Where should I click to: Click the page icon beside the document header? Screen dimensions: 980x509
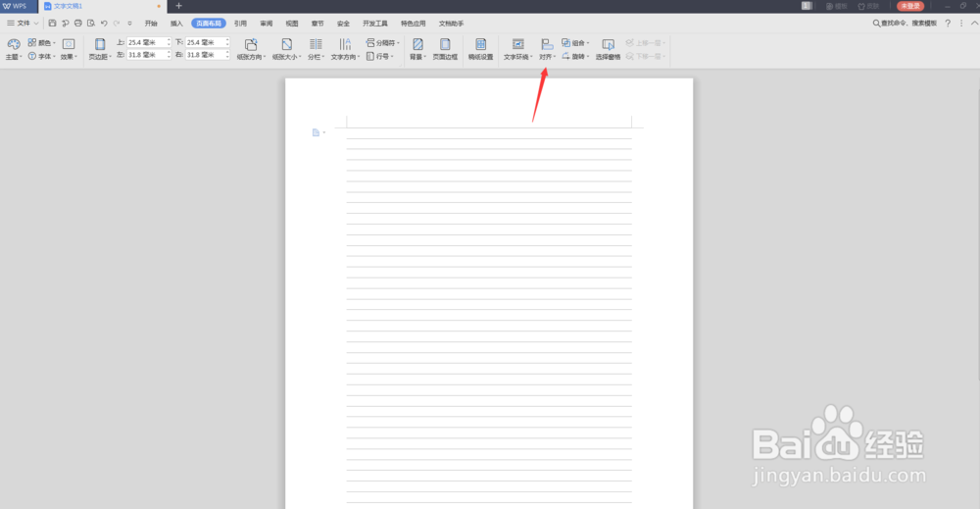(x=317, y=132)
